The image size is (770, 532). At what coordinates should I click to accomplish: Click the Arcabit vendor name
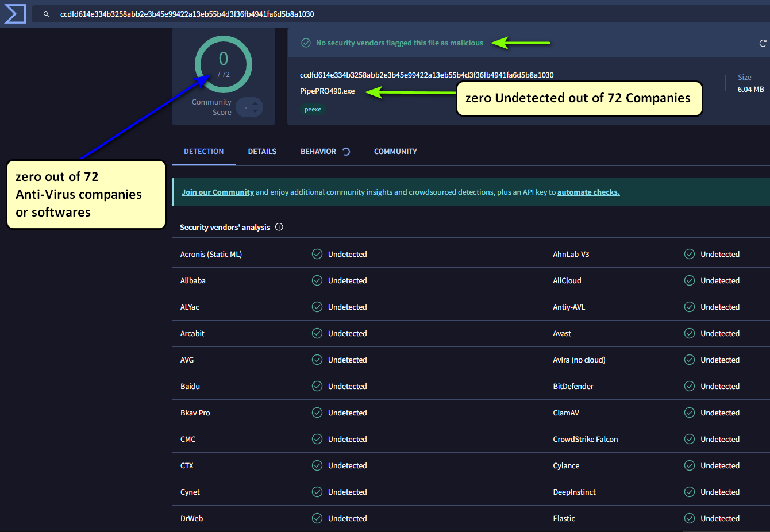tap(192, 333)
